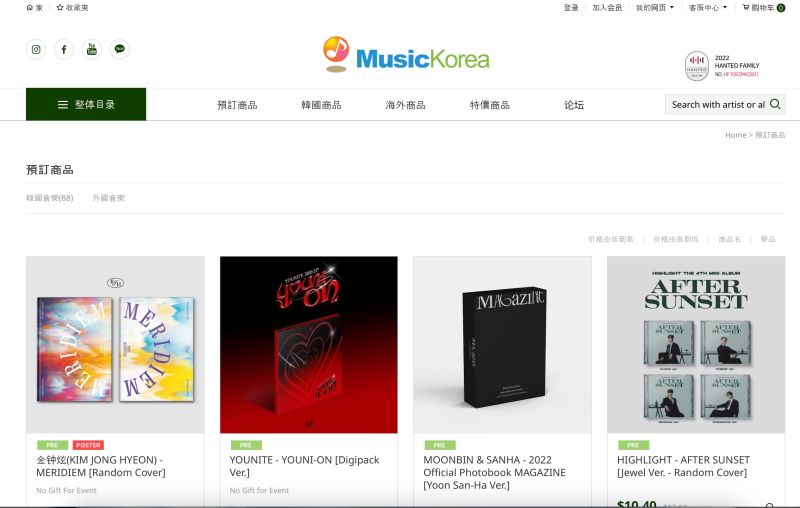Open the YOUNITE YOUNI-ON album thumbnail
This screenshot has height=508, width=800.
(x=309, y=345)
